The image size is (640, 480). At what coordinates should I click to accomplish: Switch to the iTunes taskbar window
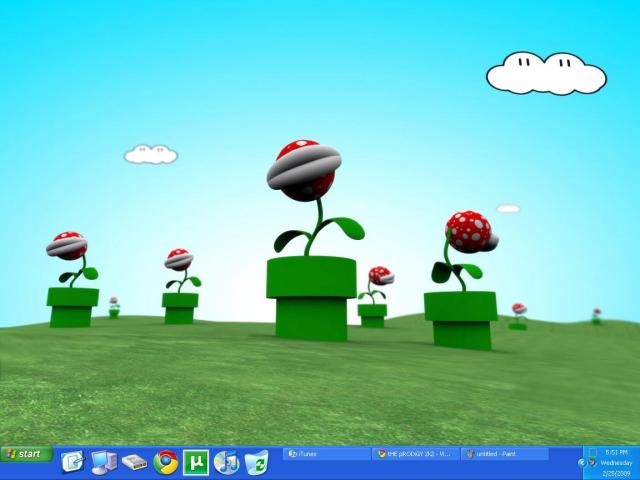click(x=327, y=454)
